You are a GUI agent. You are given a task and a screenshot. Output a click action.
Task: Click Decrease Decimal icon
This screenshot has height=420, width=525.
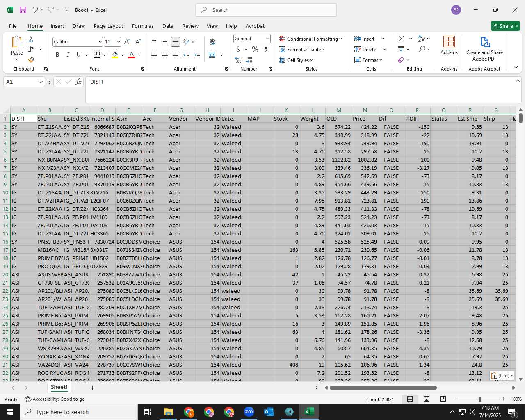point(249,60)
